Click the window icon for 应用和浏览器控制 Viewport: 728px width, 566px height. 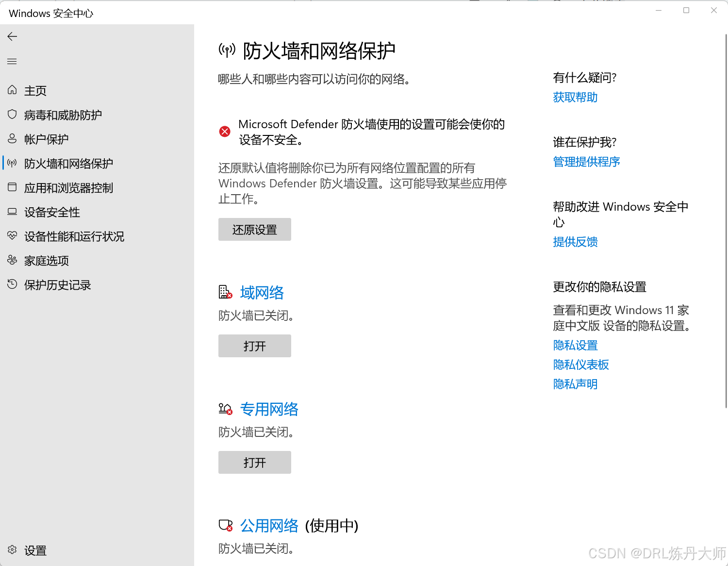(12, 187)
